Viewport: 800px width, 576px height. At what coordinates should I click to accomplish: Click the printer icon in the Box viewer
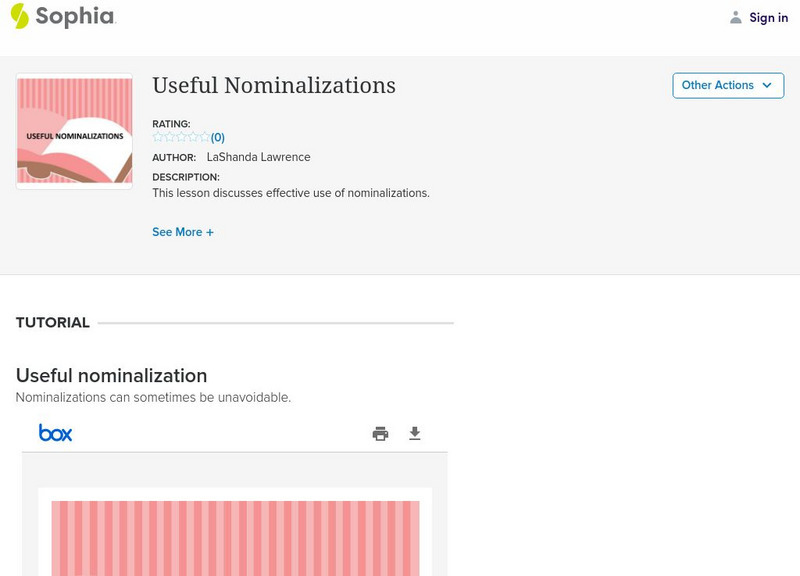click(x=380, y=432)
